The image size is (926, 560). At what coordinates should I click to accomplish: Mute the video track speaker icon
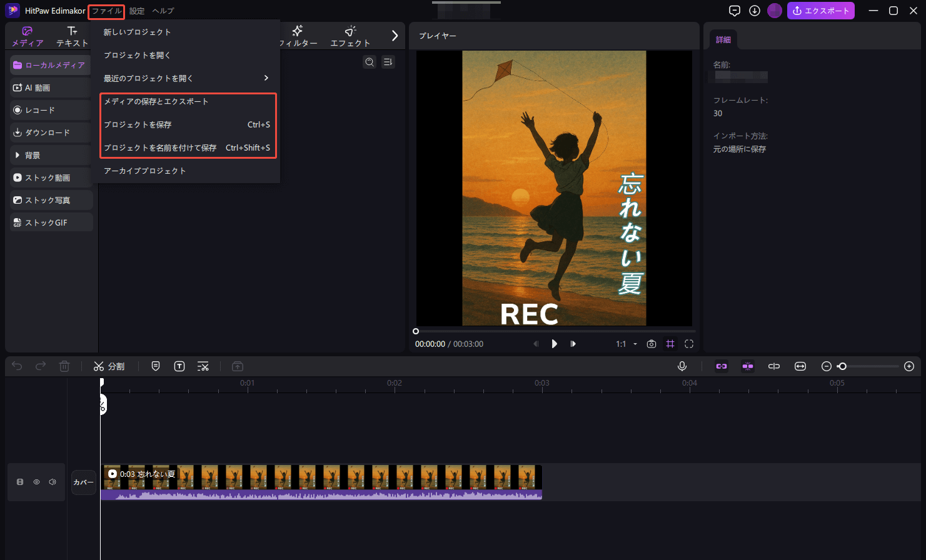point(53,482)
